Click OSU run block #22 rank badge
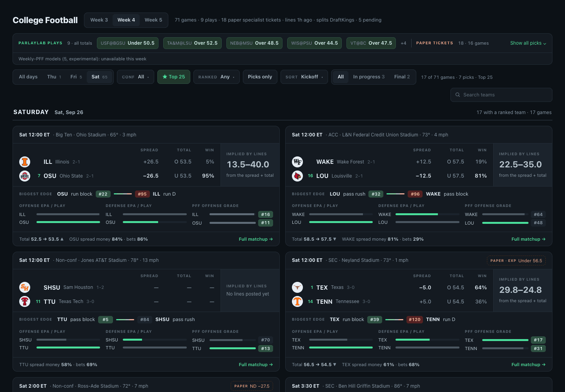565x392 pixels. point(103,194)
